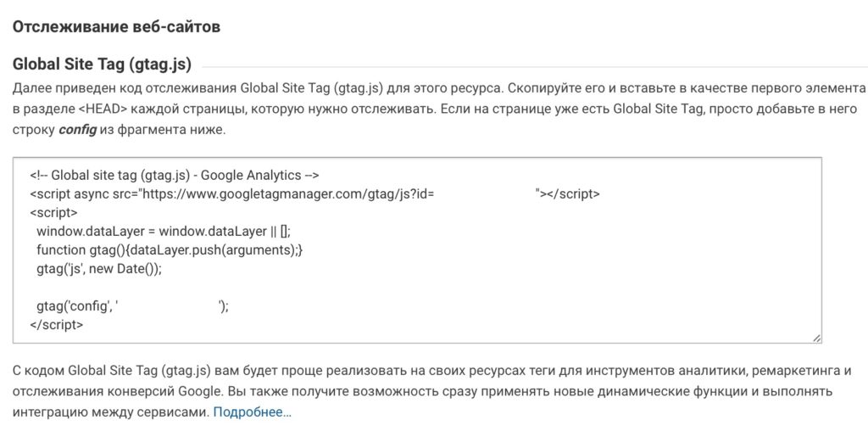Click the Отслеживание веб-сайтов heading

(x=116, y=27)
